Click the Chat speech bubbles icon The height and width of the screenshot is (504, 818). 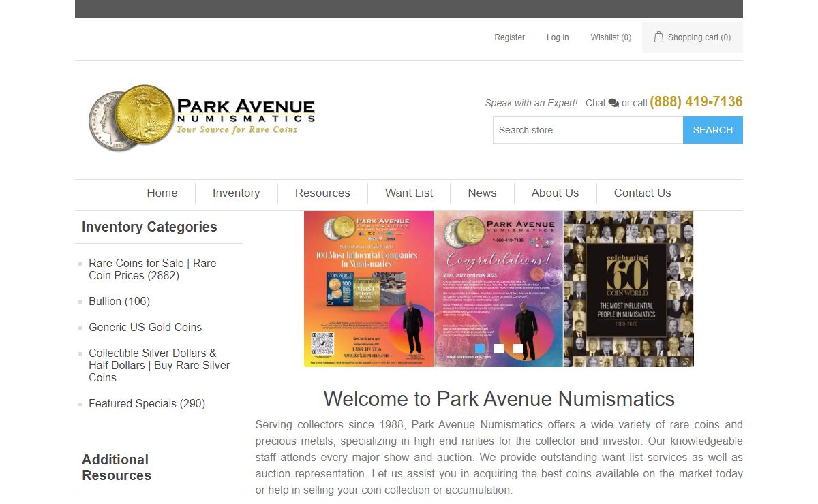[x=613, y=103]
